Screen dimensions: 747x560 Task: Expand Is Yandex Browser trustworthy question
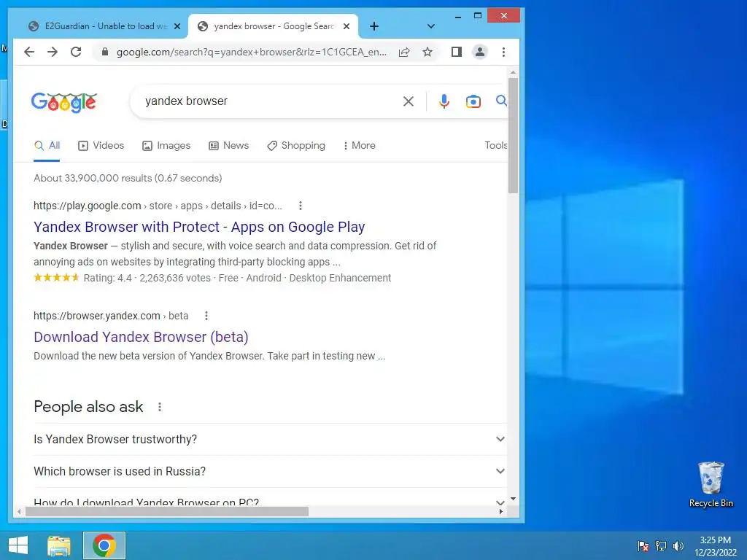pyautogui.click(x=269, y=439)
